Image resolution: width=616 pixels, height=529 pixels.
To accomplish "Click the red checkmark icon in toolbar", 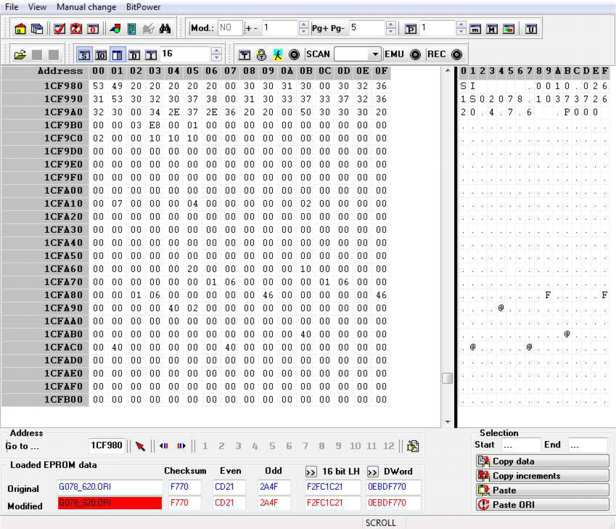I will tap(59, 29).
